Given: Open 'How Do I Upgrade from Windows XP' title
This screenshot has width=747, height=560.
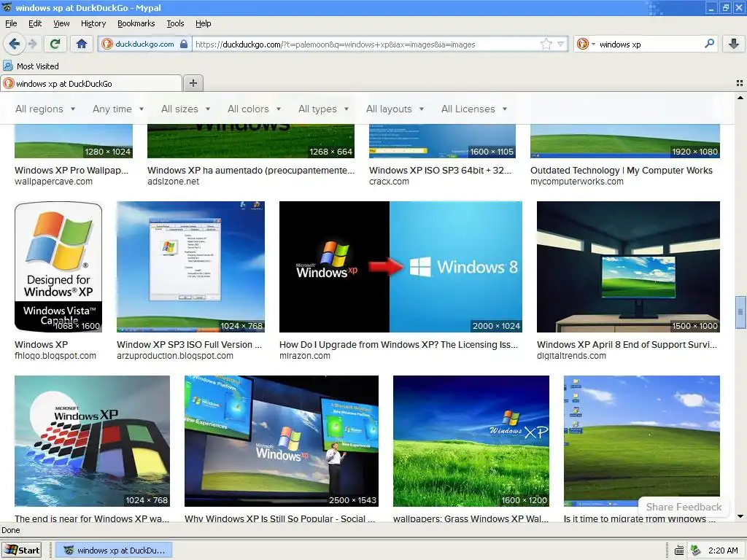Looking at the screenshot, I should click(x=398, y=345).
